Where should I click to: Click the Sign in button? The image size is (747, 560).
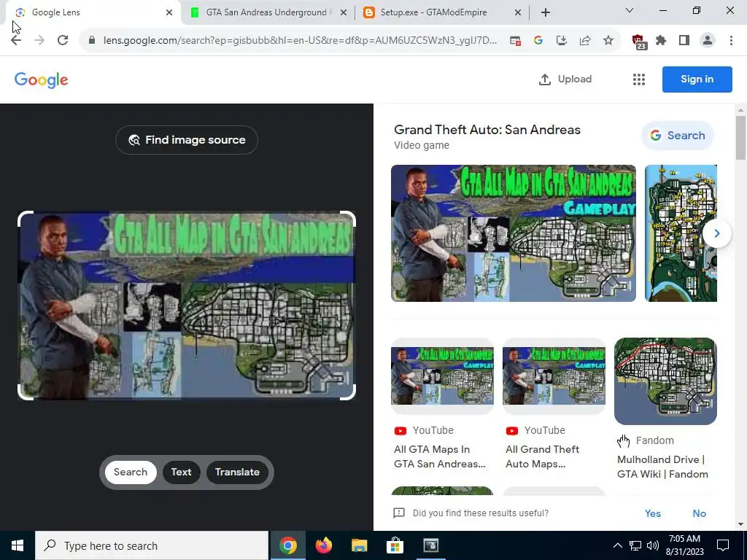click(697, 79)
